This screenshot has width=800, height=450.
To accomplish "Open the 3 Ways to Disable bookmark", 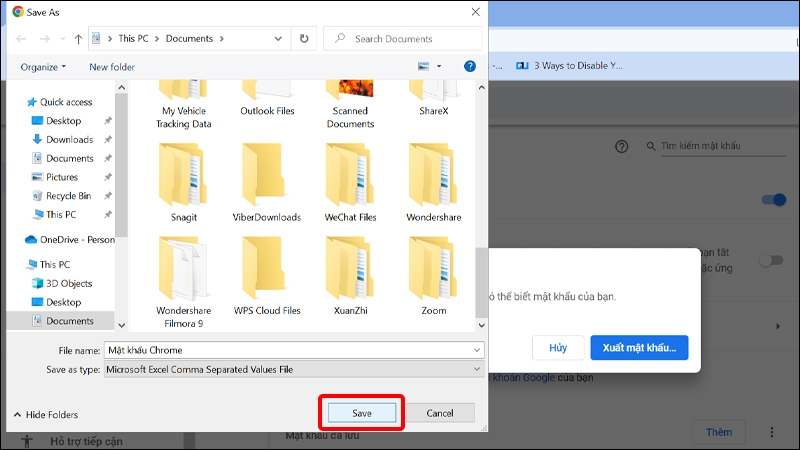I will (x=569, y=65).
